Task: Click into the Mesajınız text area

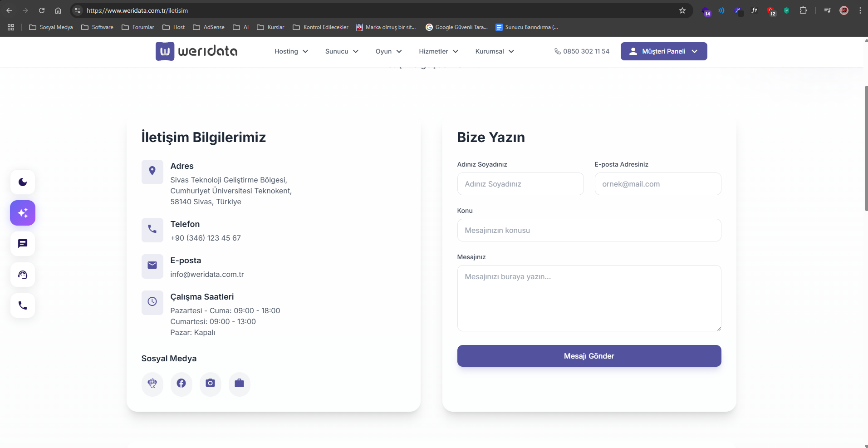Action: (x=589, y=298)
